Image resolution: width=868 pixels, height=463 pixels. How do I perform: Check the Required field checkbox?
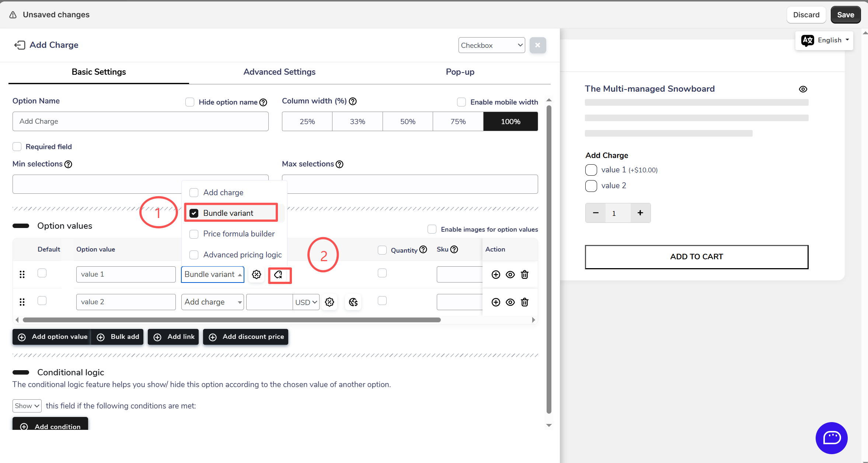point(17,147)
